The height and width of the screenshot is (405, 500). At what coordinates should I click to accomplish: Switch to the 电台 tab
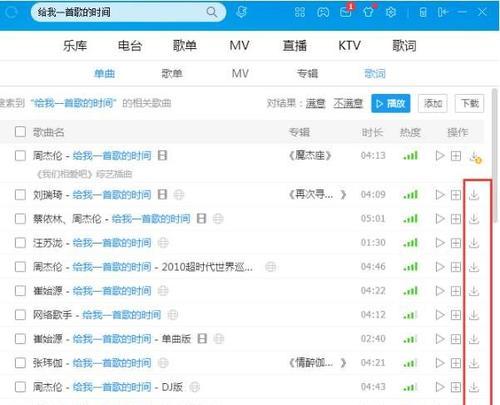click(130, 46)
